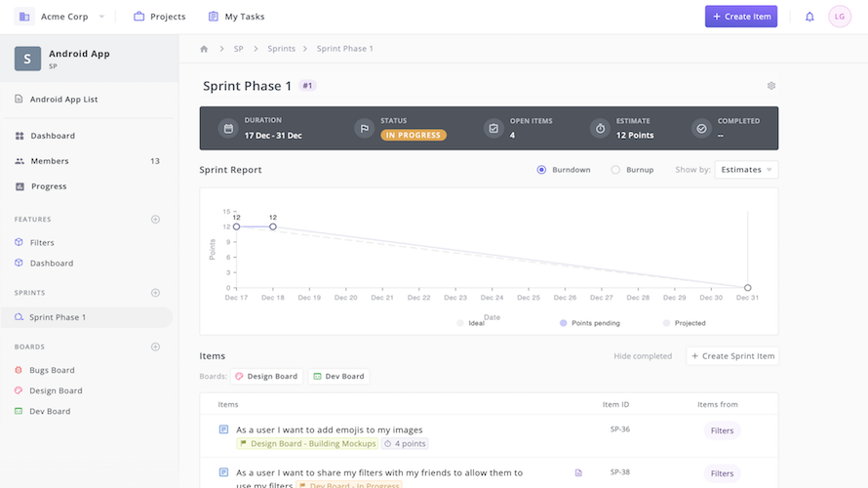The height and width of the screenshot is (488, 868).
Task: Click document attachment icon on SP-38 row
Action: tap(578, 473)
